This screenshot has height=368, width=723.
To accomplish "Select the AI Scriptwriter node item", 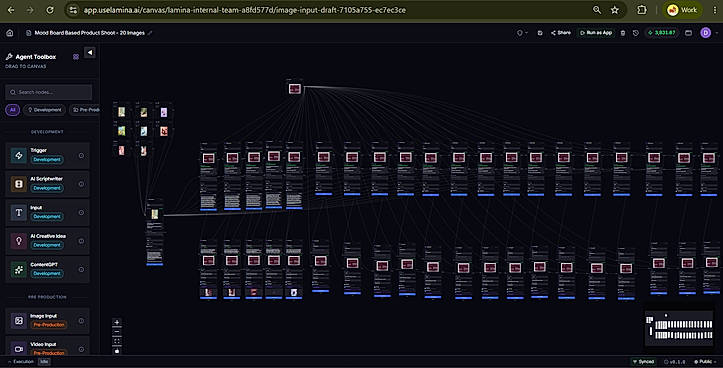I will (x=47, y=184).
